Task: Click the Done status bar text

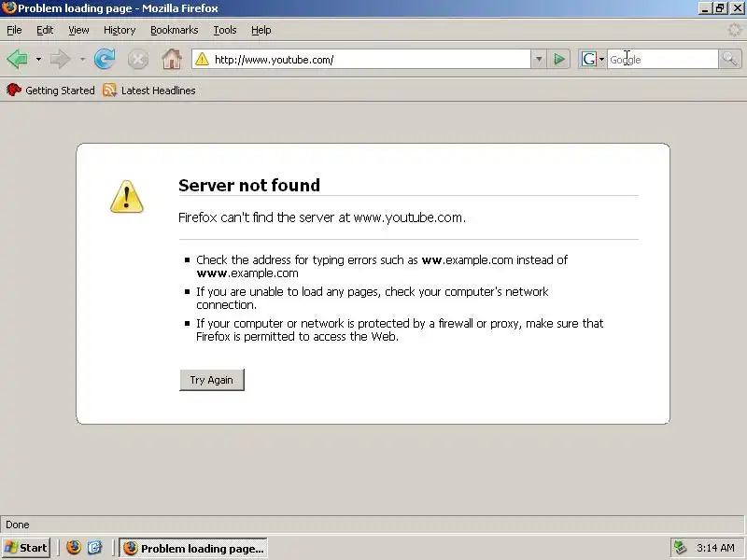Action: pyautogui.click(x=18, y=525)
